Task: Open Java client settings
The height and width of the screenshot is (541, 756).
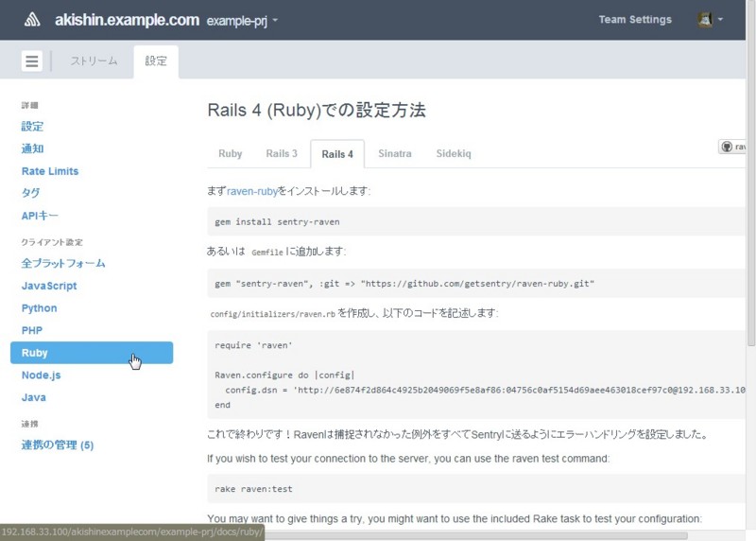Action: (34, 397)
